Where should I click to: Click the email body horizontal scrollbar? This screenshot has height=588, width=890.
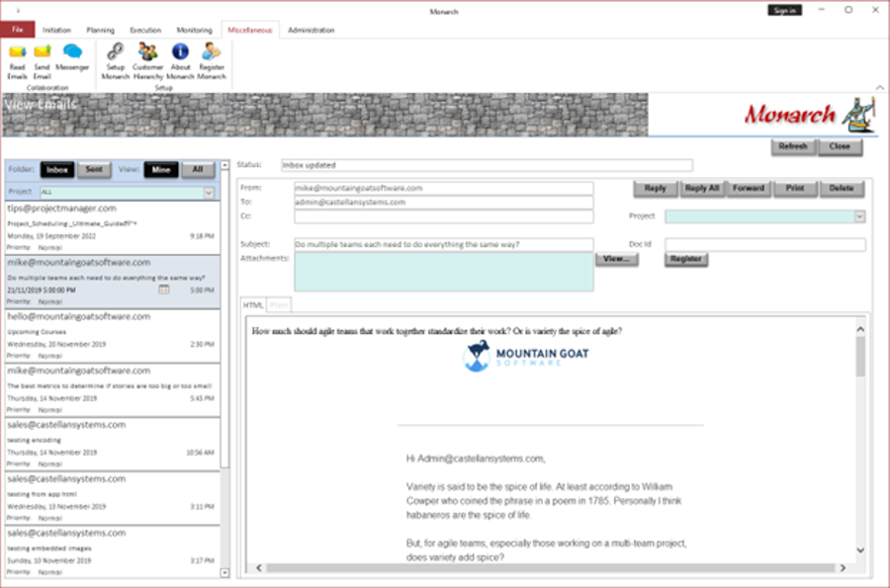551,567
